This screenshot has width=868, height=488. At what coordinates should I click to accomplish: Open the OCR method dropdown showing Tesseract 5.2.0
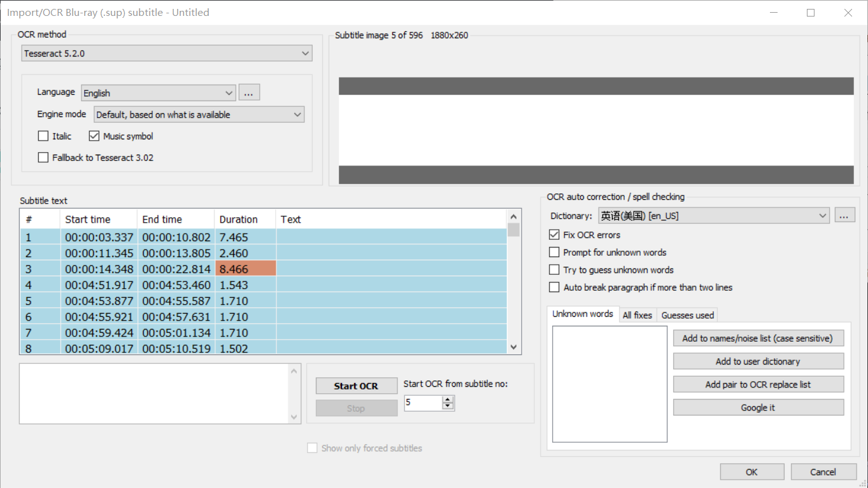[166, 53]
